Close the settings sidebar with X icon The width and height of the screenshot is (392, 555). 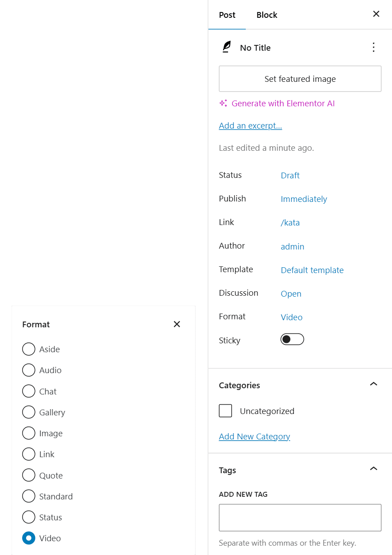pos(376,14)
